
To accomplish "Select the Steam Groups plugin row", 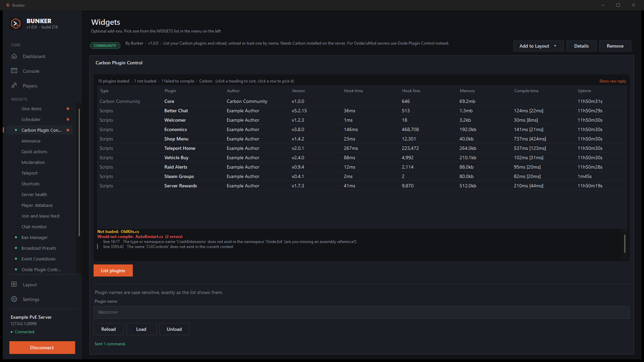I will [362, 176].
